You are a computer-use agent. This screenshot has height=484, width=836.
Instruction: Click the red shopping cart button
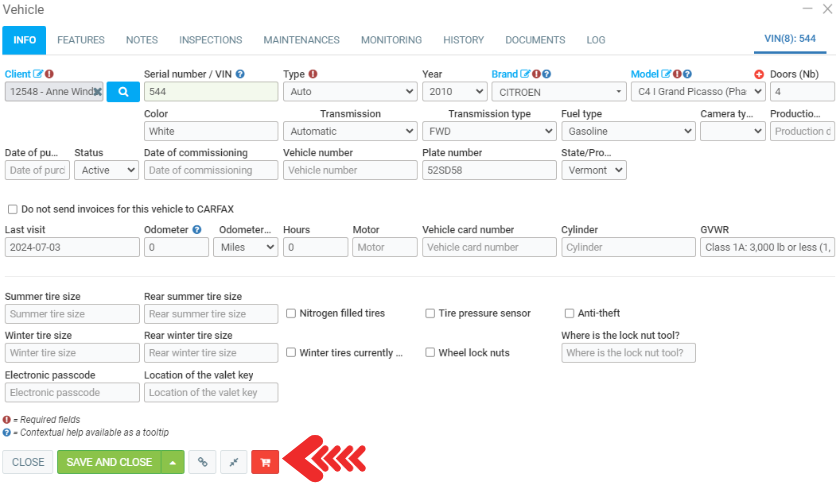click(265, 462)
